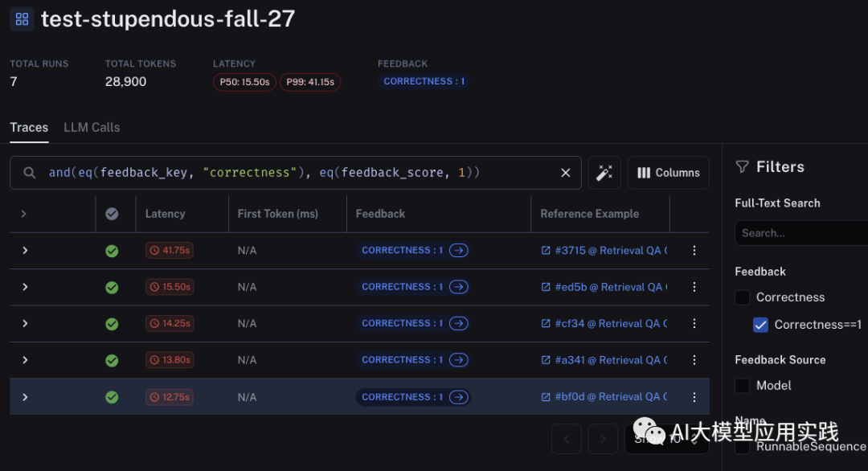Uncheck the Correctness==1 filter
This screenshot has width=868, height=471.
[x=760, y=325]
